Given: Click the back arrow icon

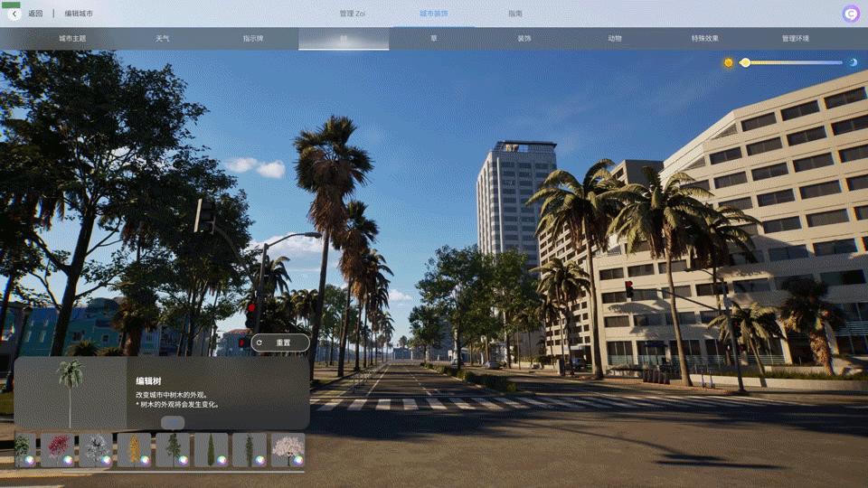Looking at the screenshot, I should click(14, 14).
